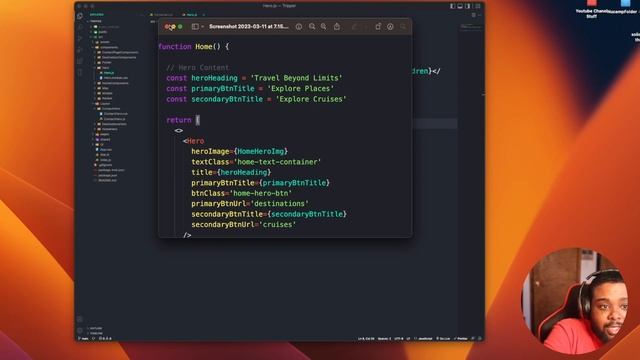This screenshot has height=360, width=640.
Task: Change file encoding via UTF-8 status item
Action: tap(399, 338)
